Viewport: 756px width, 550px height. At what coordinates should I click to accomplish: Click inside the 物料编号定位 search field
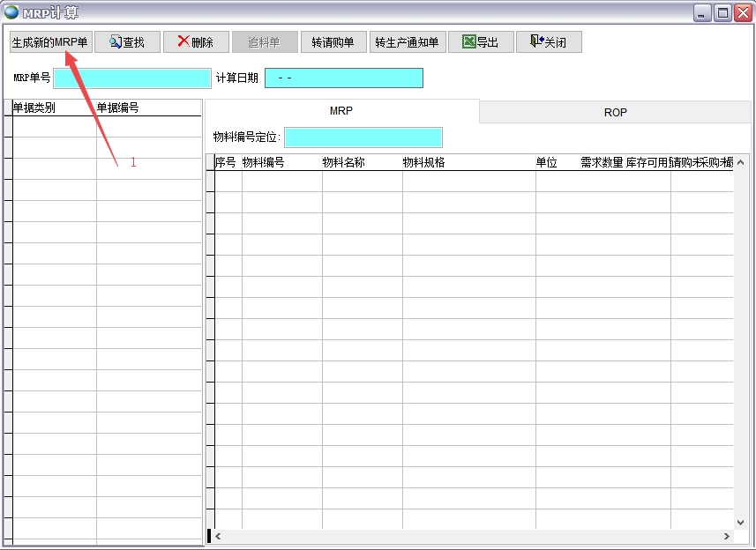coord(363,137)
